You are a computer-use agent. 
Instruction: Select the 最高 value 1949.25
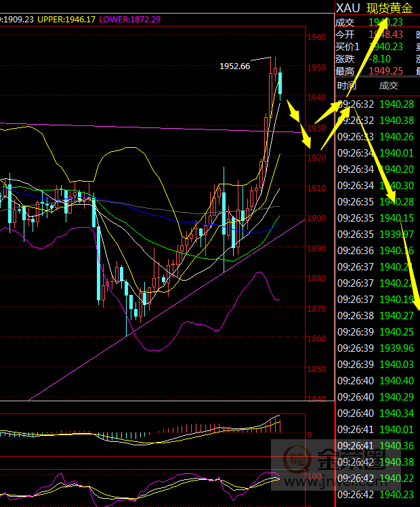tap(386, 70)
